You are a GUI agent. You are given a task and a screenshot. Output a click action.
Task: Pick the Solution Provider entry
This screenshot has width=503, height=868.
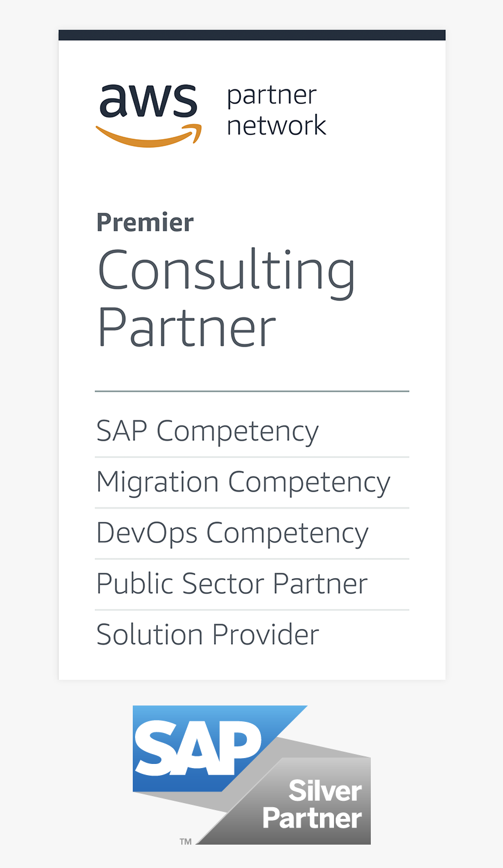[x=208, y=635]
